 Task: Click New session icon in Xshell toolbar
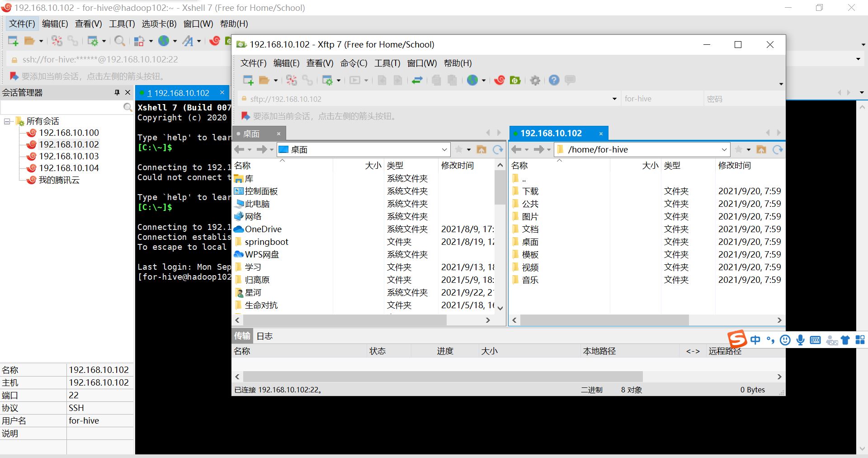click(x=13, y=41)
